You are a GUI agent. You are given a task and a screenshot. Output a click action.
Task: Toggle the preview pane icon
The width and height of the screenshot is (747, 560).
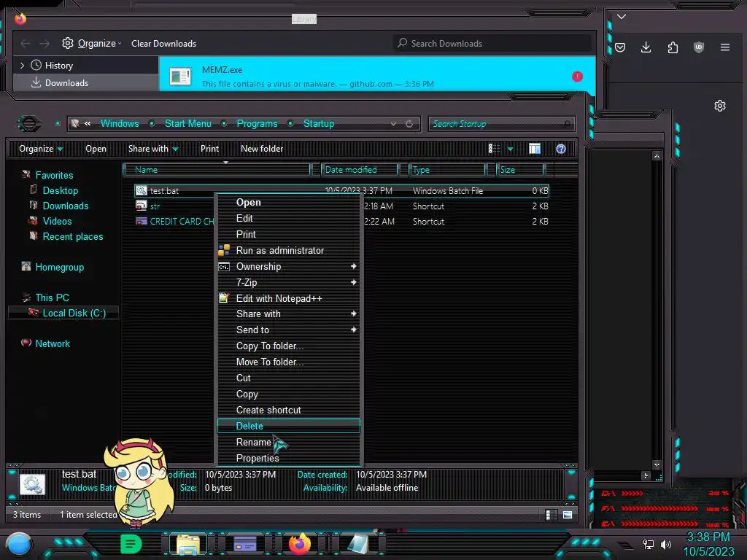535,149
